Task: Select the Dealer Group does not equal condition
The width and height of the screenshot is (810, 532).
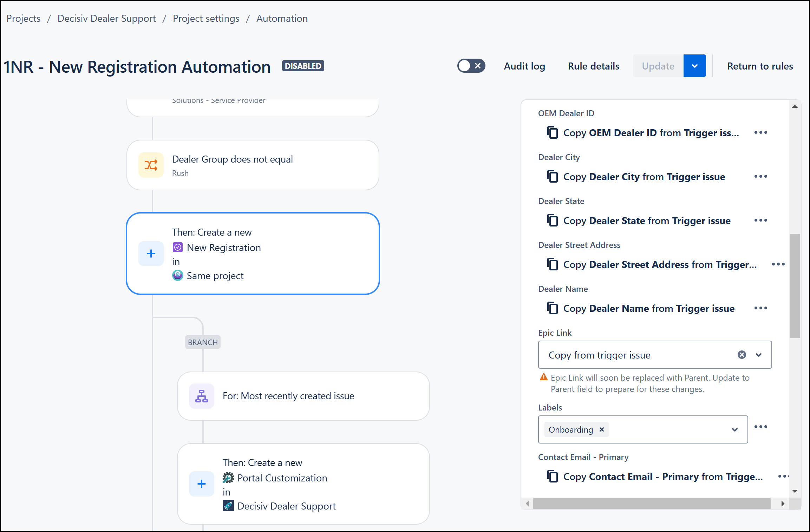Action: (253, 165)
